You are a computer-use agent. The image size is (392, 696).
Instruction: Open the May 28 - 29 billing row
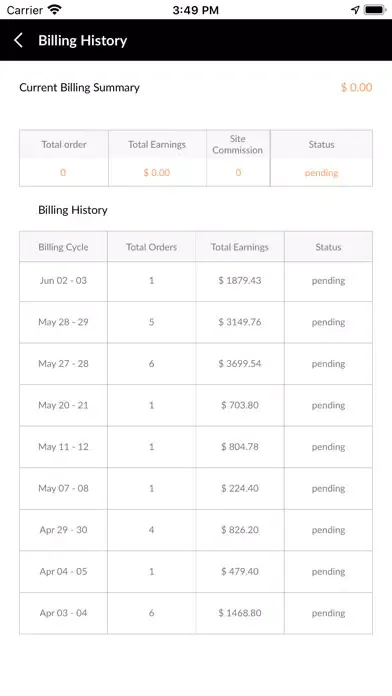click(x=196, y=322)
